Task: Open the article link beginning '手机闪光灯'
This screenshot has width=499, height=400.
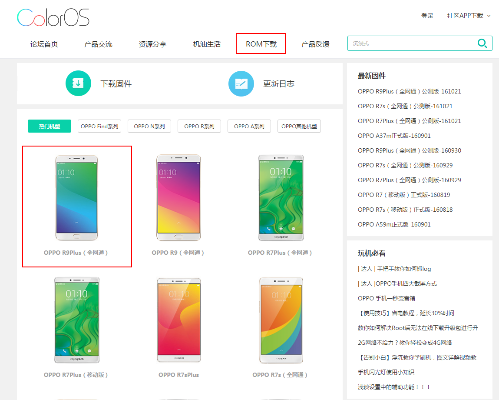Action: (386, 372)
